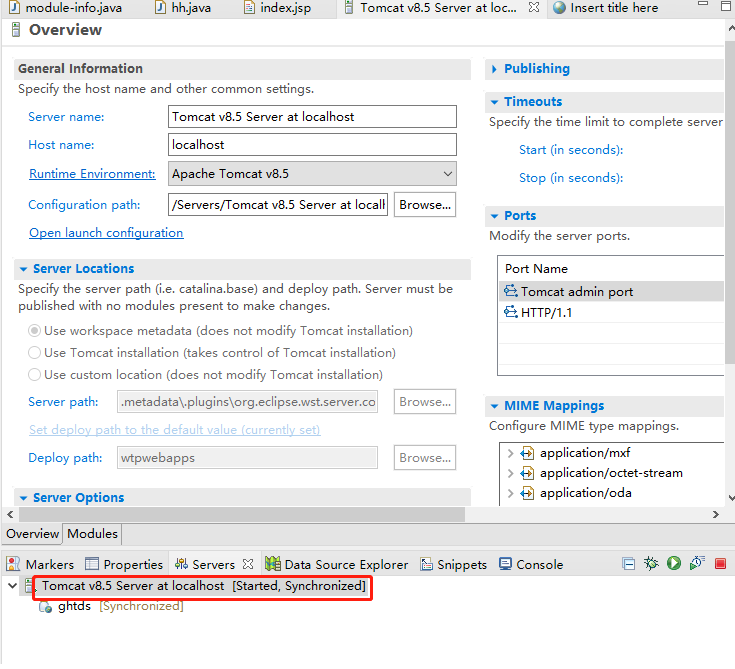The height and width of the screenshot is (669, 735).
Task: Click the application/oda MIME icon
Action: point(527,493)
